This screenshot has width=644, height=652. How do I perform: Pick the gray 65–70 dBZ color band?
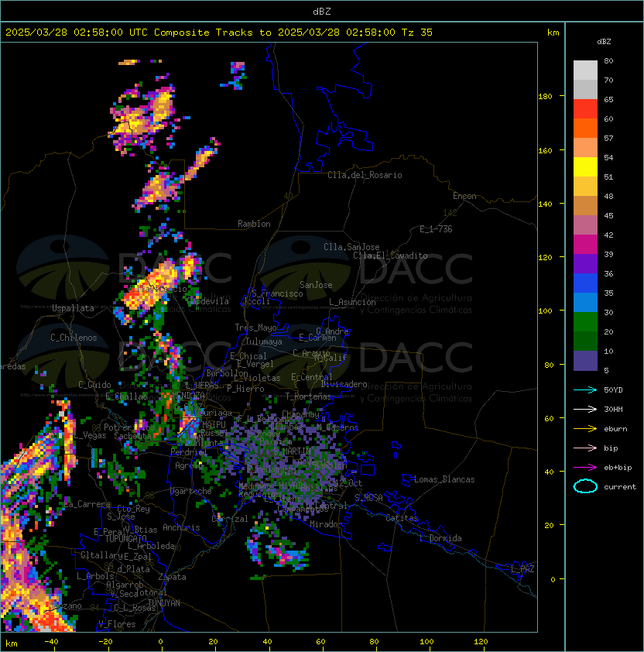tap(585, 89)
